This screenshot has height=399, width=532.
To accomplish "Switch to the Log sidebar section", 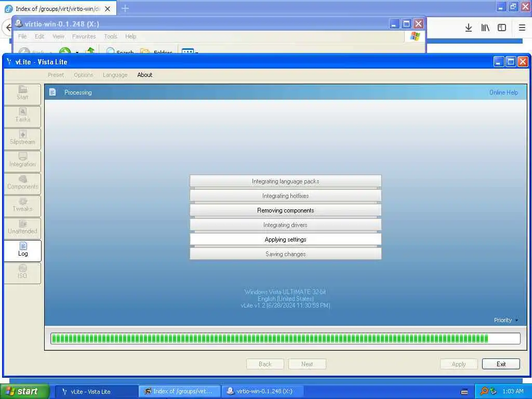I will coord(22,250).
